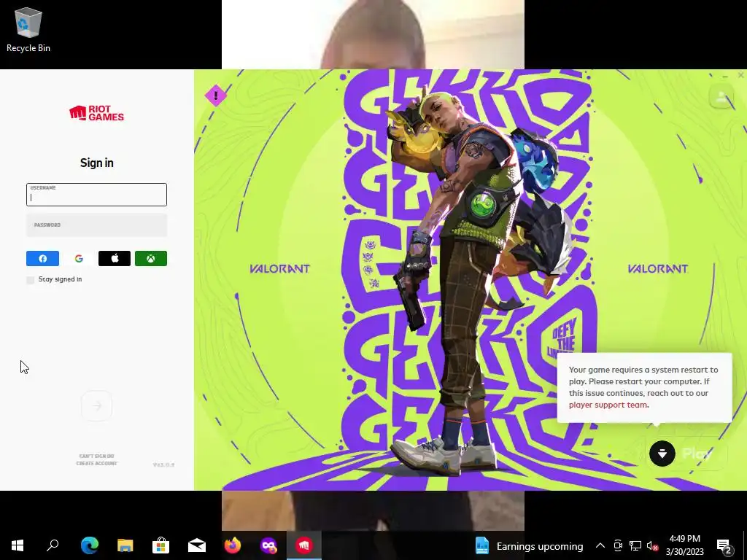747x560 pixels.
Task: Click the right VALORANT logo text
Action: coord(658,269)
